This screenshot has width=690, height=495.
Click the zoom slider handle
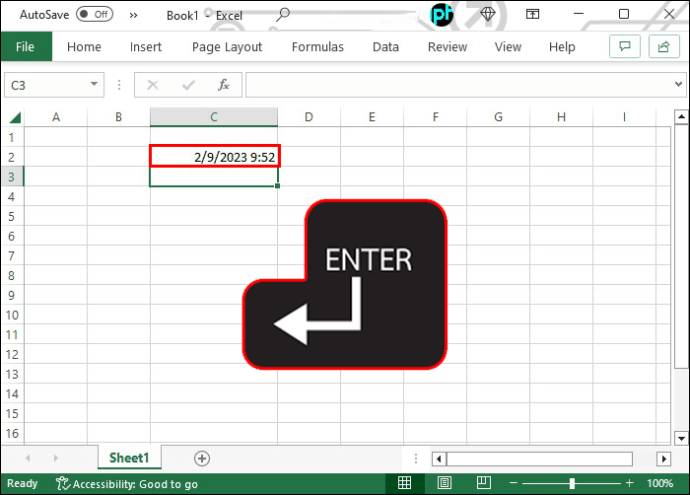[572, 483]
